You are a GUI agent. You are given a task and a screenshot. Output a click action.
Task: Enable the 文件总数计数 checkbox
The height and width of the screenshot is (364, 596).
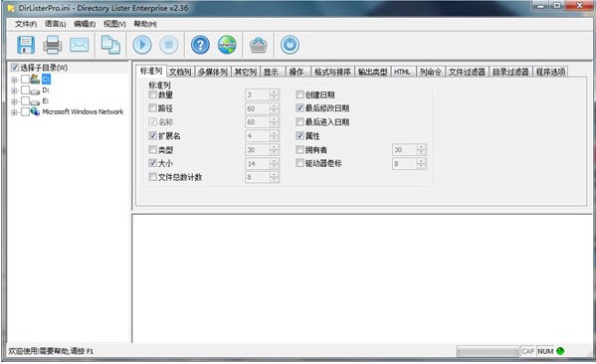pos(152,177)
